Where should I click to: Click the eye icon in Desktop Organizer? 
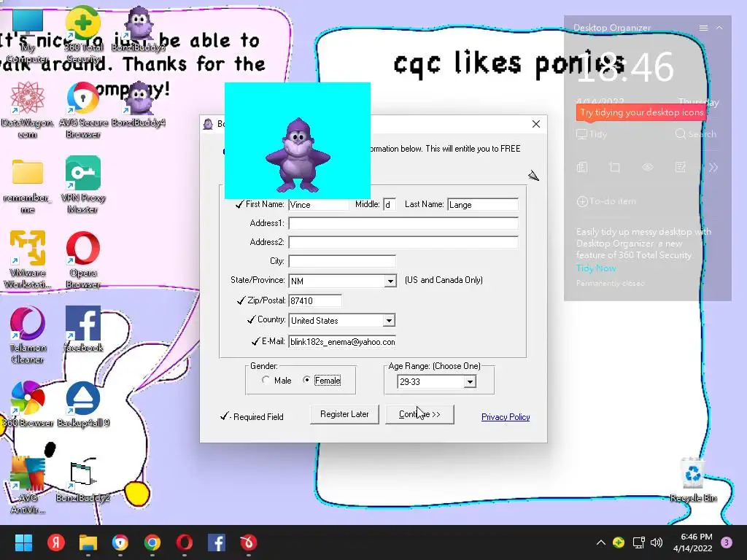pos(648,167)
